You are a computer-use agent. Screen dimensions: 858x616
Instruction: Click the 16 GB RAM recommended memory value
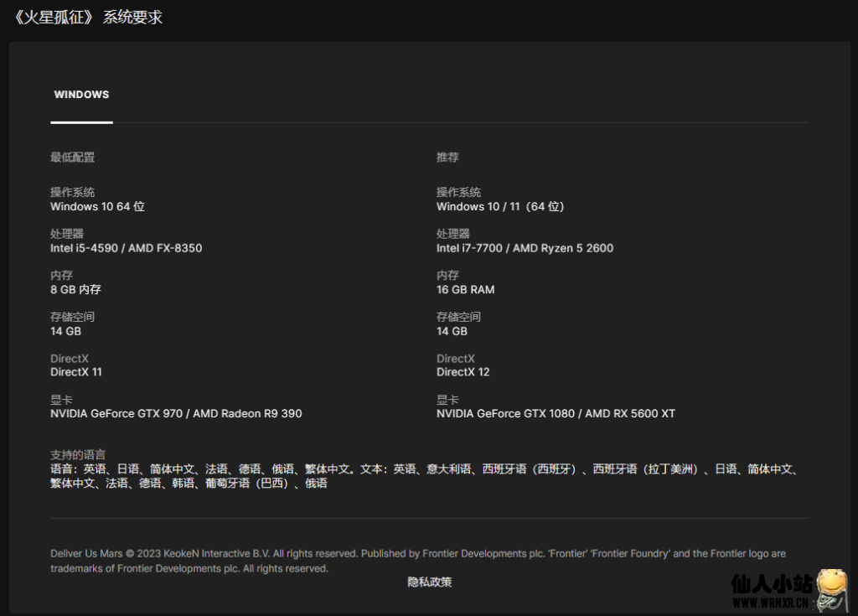(x=465, y=289)
